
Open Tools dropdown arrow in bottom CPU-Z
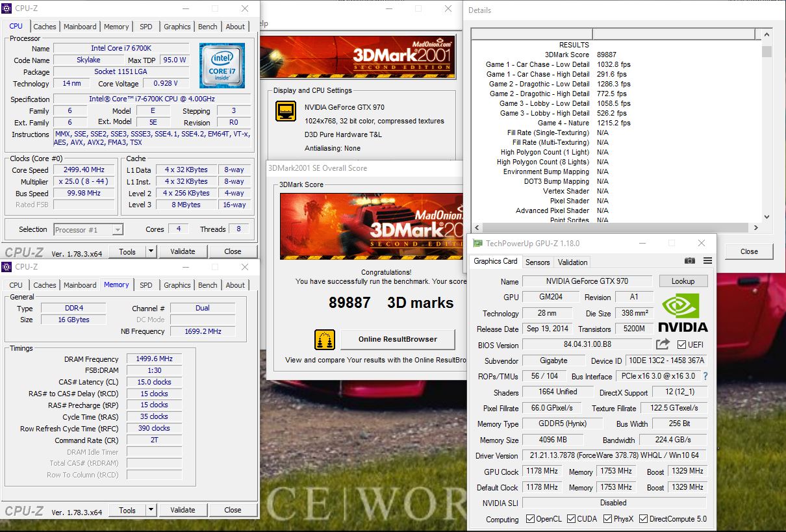(x=151, y=510)
